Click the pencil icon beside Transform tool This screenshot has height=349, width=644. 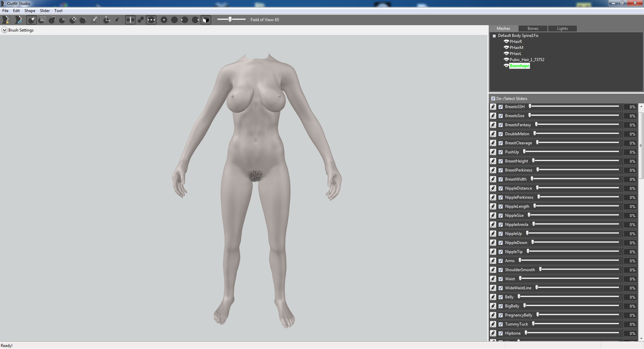(117, 20)
